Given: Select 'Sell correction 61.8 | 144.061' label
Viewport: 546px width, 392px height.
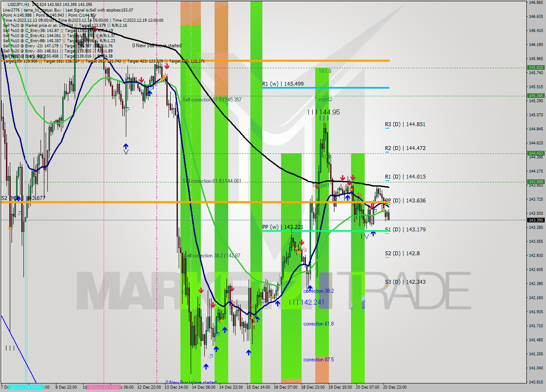Looking at the screenshot, I should (212, 181).
